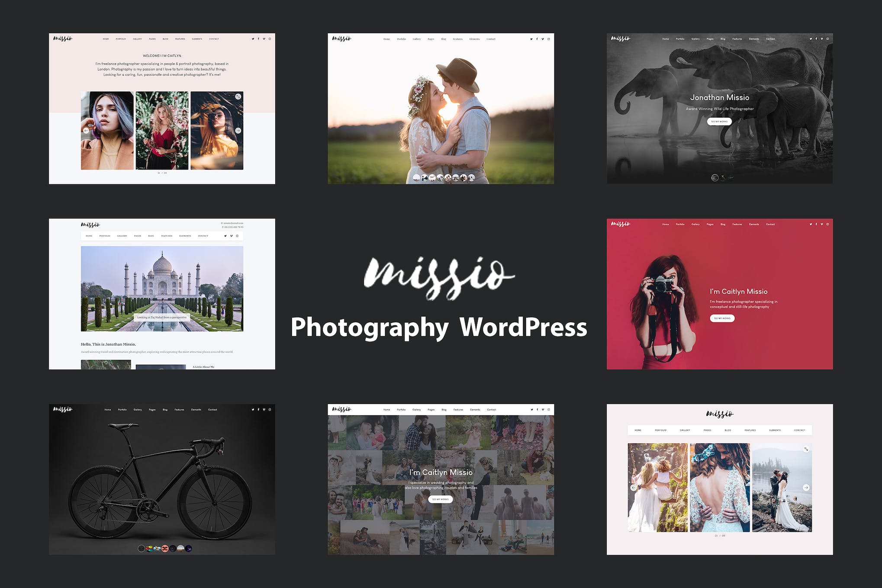The width and height of the screenshot is (882, 588).
Task: Click Twitter icon in Taj Mahal demo nav bar
Action: (x=225, y=236)
